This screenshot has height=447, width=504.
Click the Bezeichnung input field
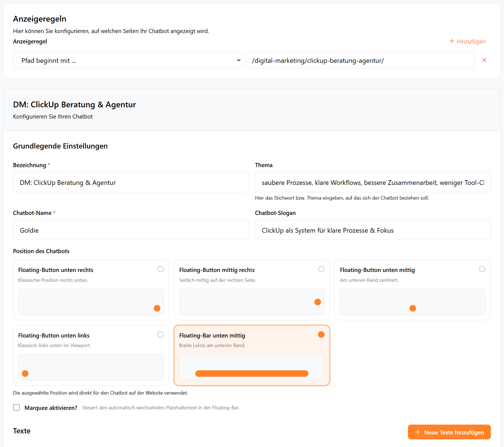coord(131,182)
